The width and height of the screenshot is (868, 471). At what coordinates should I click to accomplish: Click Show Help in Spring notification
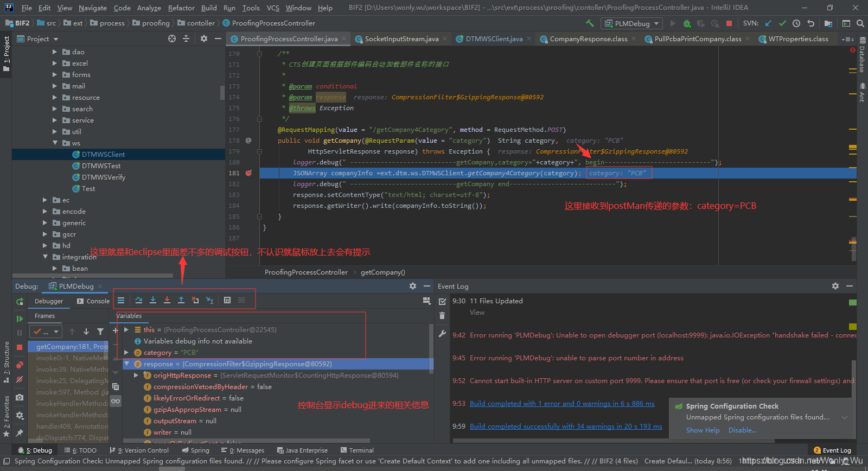(703, 430)
